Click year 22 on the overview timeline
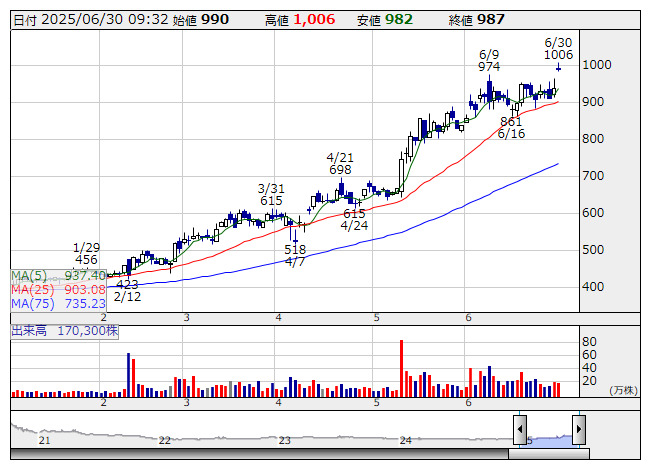The width and height of the screenshot is (653, 470). pos(164,440)
